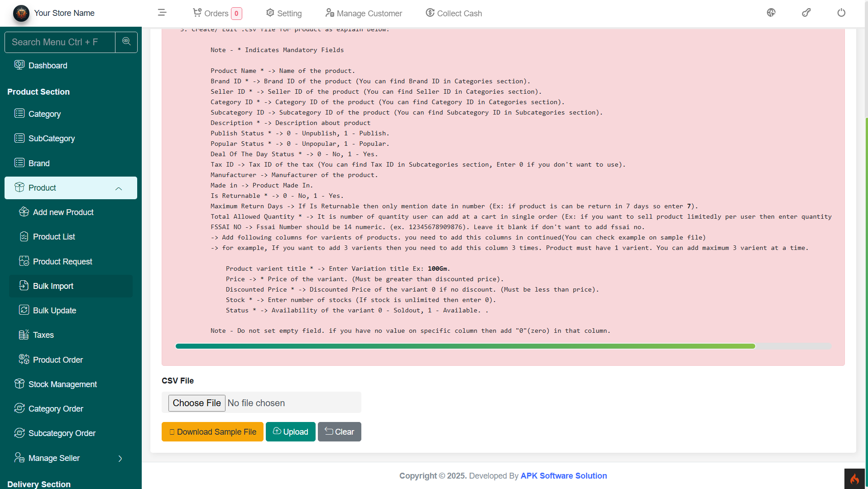Expand the Manage Seller submenu
The width and height of the screenshot is (868, 489).
(x=120, y=458)
